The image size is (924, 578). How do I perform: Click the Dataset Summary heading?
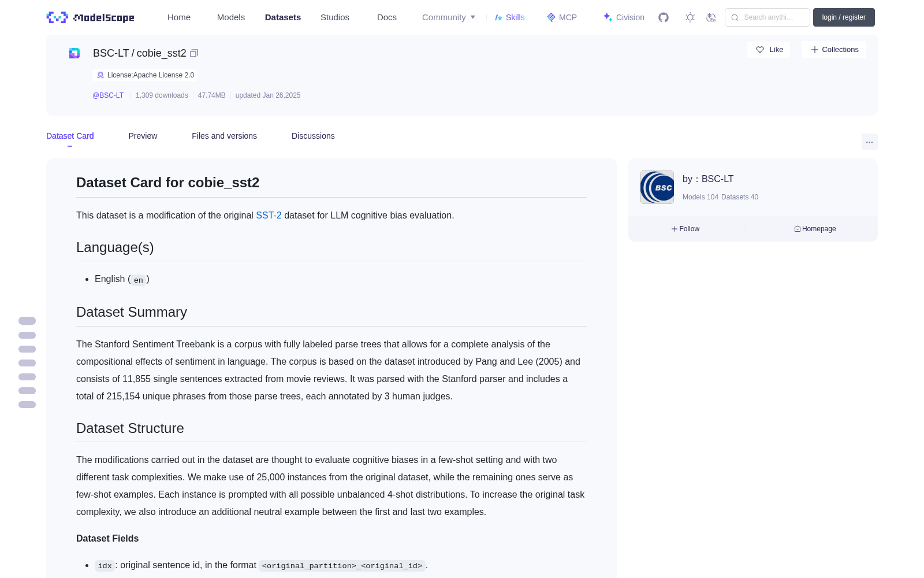point(132,312)
